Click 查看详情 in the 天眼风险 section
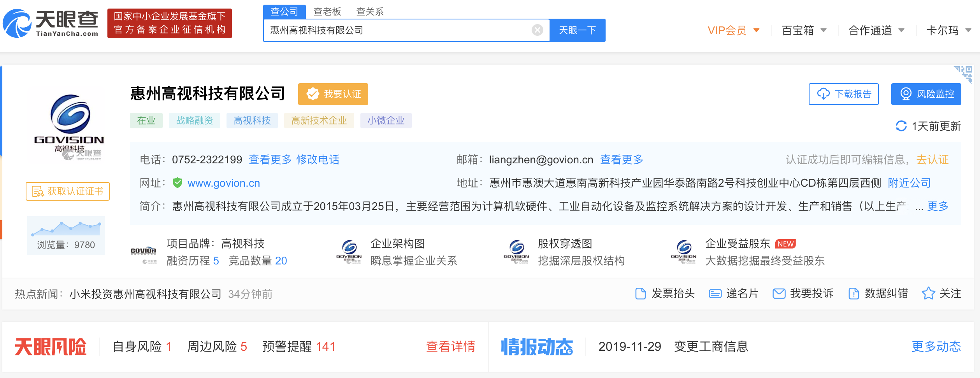This screenshot has height=378, width=980. pos(451,346)
